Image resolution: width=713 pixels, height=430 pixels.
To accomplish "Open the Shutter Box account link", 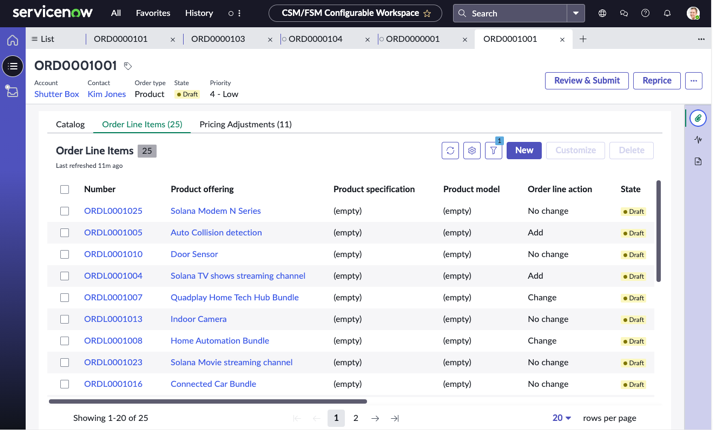I will point(56,95).
